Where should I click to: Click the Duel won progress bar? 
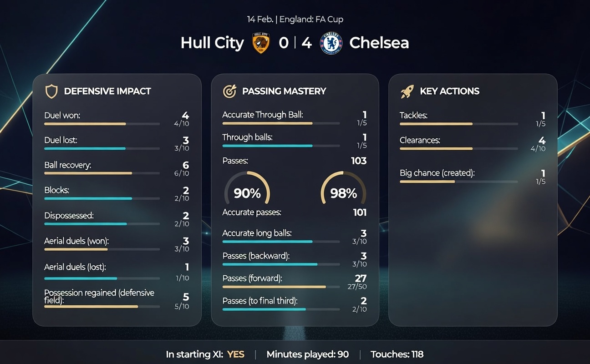(x=102, y=124)
